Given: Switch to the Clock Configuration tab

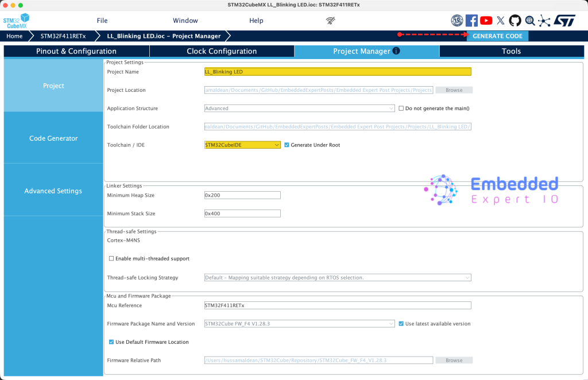Looking at the screenshot, I should click(222, 51).
